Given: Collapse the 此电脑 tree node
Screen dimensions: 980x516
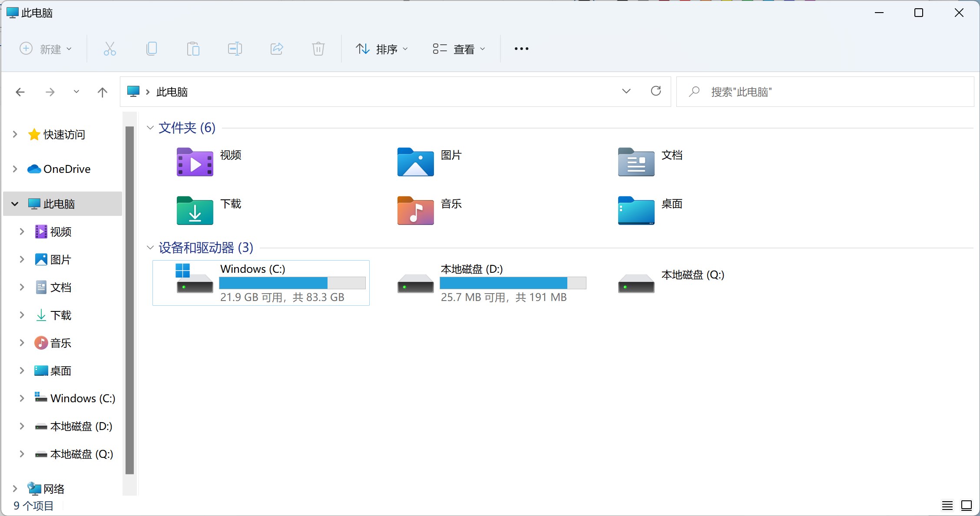Looking at the screenshot, I should click(15, 204).
